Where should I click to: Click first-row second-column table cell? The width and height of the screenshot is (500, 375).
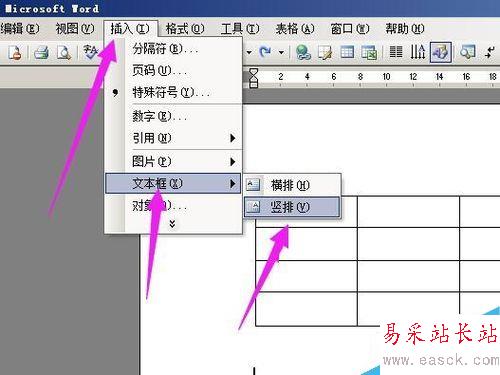(408, 212)
